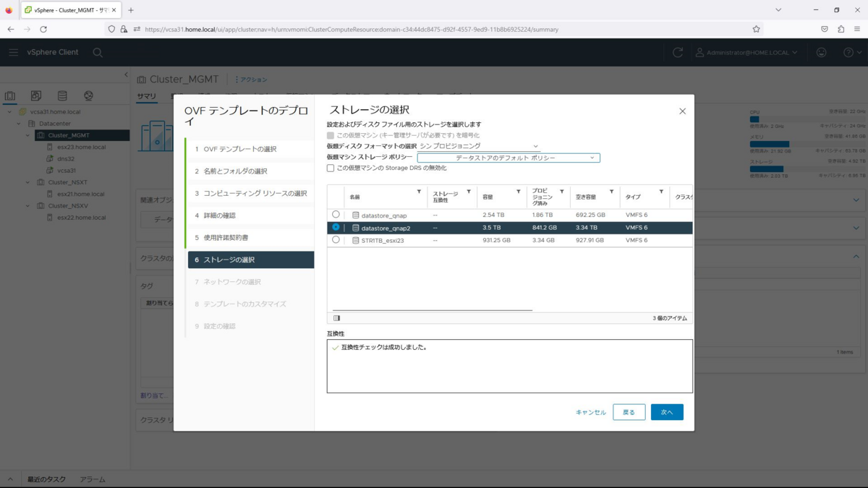Open the help question mark menu
Viewport: 868px width, 488px height.
[x=851, y=52]
